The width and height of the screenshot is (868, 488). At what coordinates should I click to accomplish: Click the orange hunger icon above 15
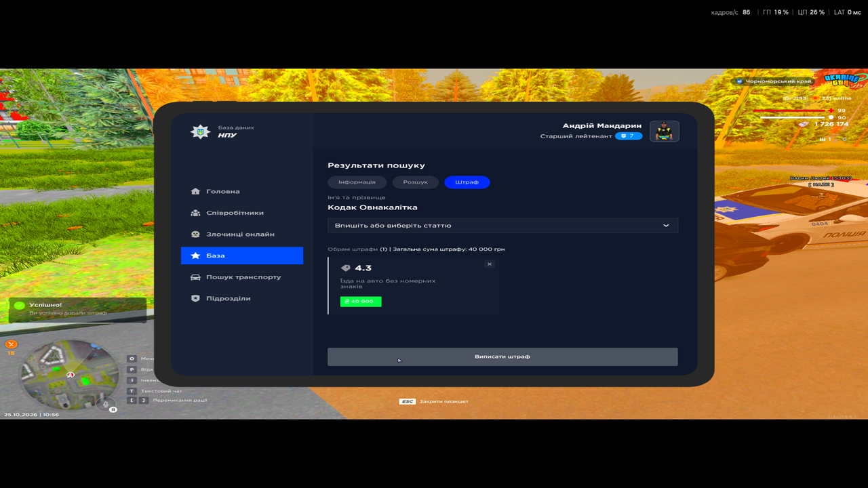[x=11, y=344]
